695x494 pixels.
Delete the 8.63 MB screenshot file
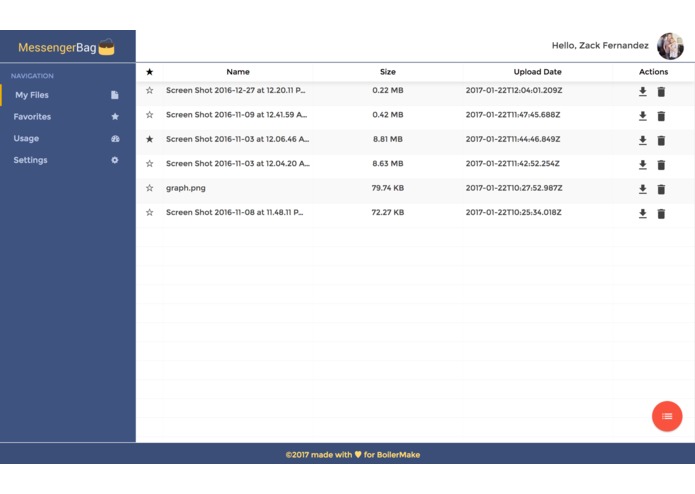pyautogui.click(x=661, y=165)
